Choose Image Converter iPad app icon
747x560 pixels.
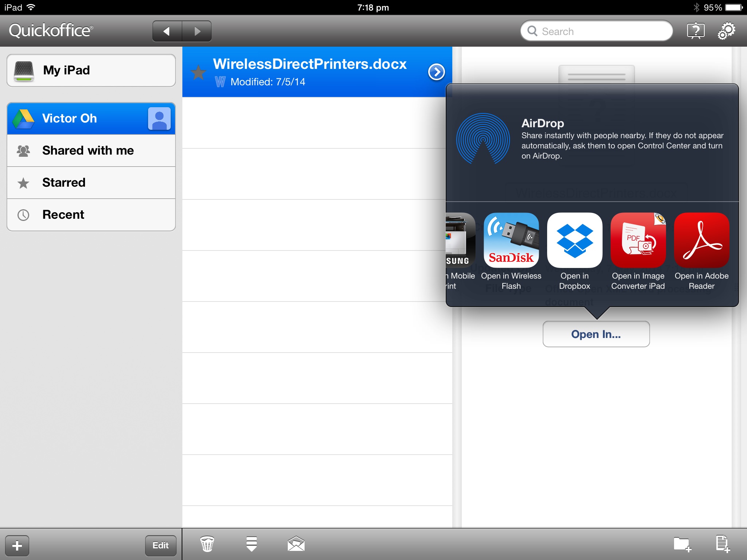click(638, 240)
